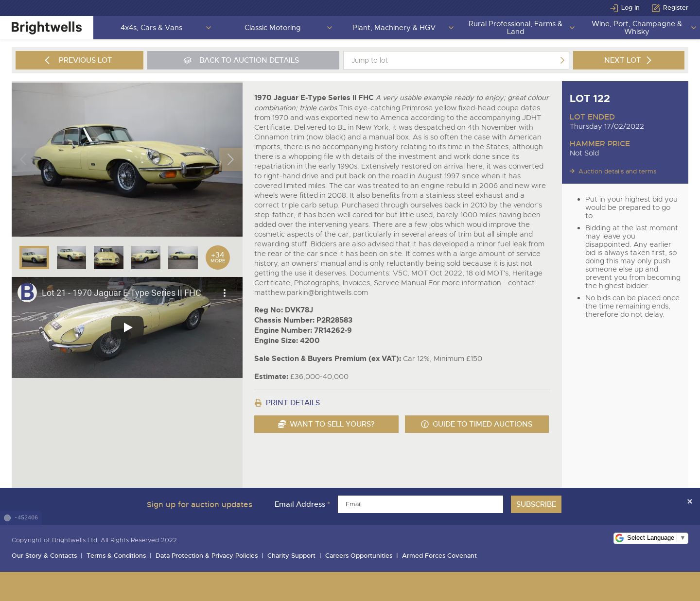Viewport: 700px width, 601px height.
Task: Click the Register pencil icon
Action: coord(656,8)
